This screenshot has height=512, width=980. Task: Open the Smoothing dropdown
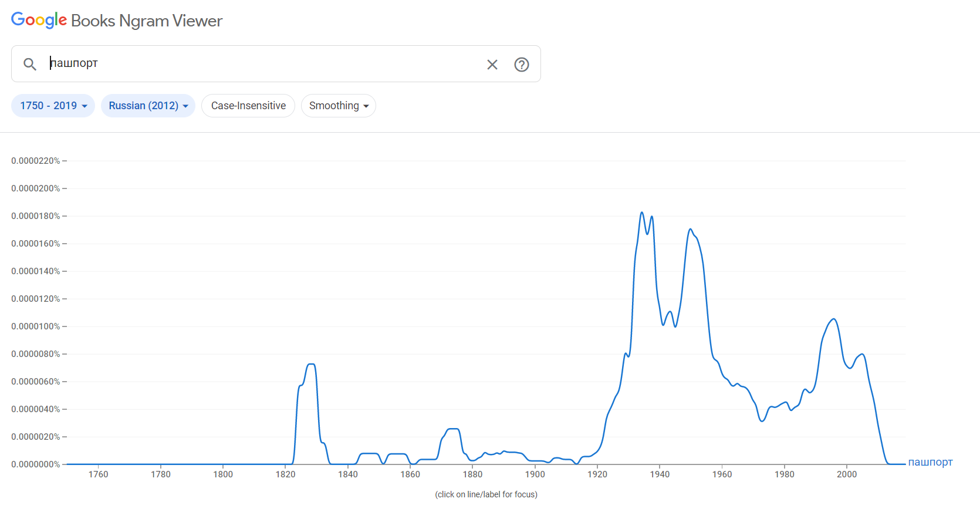coord(339,106)
